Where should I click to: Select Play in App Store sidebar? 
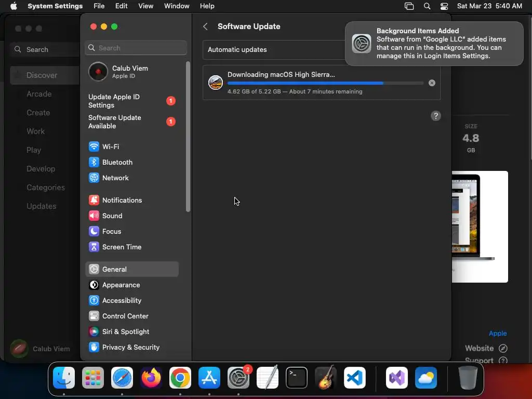coord(34,150)
